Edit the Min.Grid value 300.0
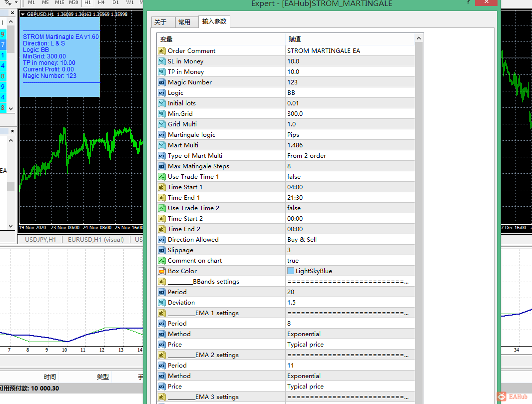 [x=350, y=114]
